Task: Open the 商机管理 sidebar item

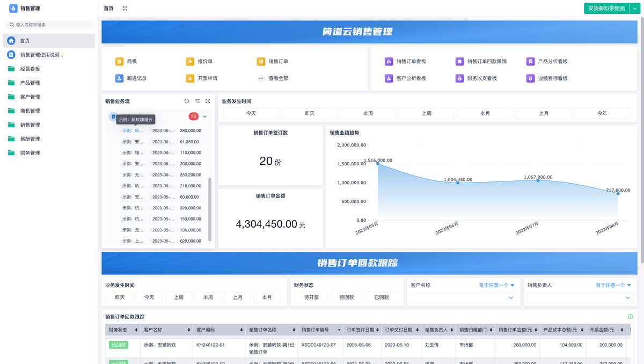Action: 49,111
